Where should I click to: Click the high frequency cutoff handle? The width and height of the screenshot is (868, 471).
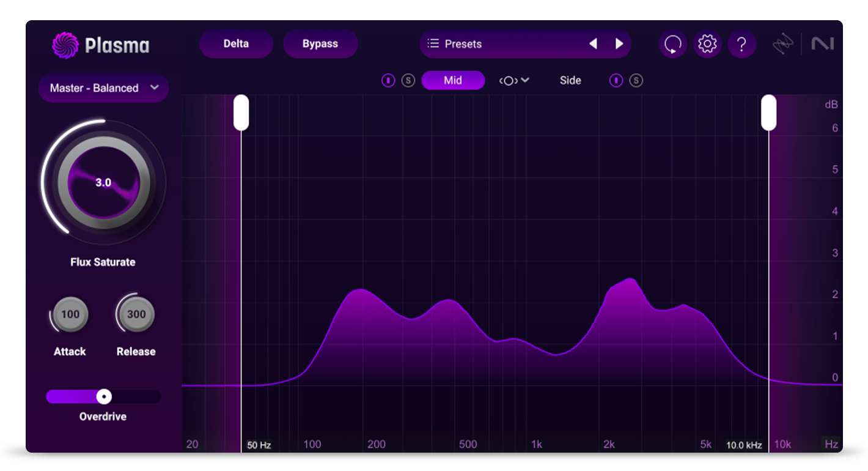[768, 113]
